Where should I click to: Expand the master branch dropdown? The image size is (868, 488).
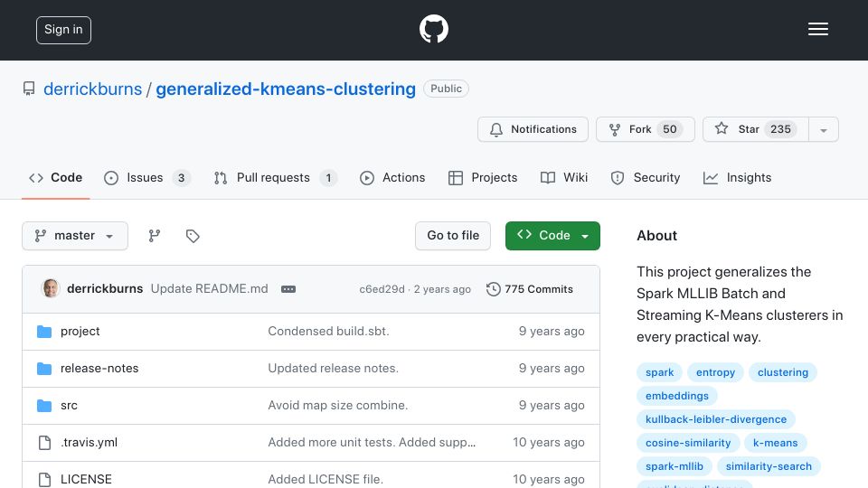[x=75, y=236]
